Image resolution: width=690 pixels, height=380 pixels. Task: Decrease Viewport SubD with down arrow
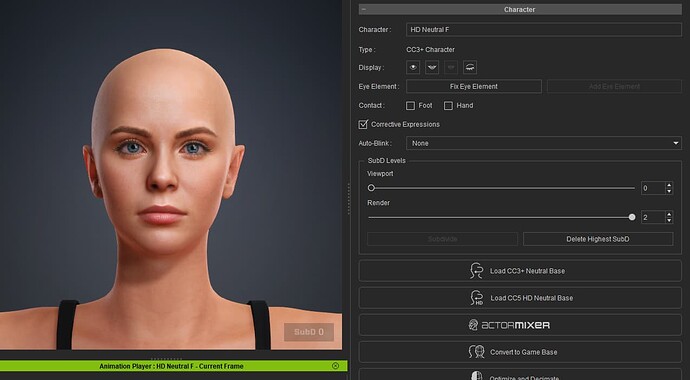pos(669,191)
